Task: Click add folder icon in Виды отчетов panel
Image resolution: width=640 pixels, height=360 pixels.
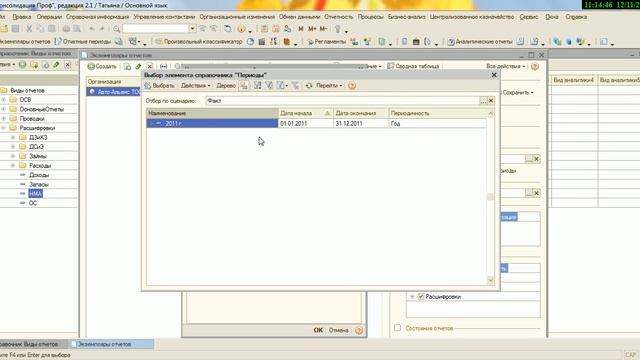Action: (34, 65)
